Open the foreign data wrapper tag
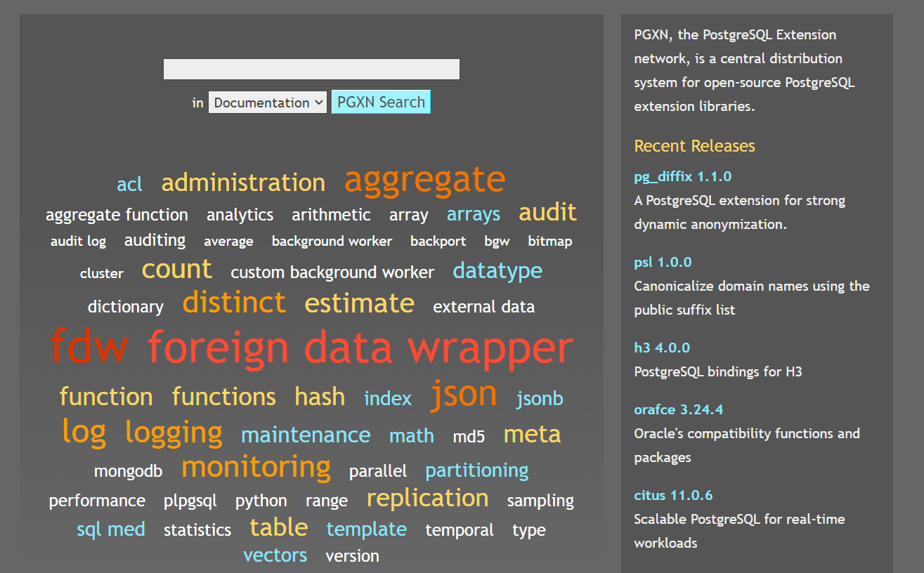The width and height of the screenshot is (924, 573). [x=360, y=348]
